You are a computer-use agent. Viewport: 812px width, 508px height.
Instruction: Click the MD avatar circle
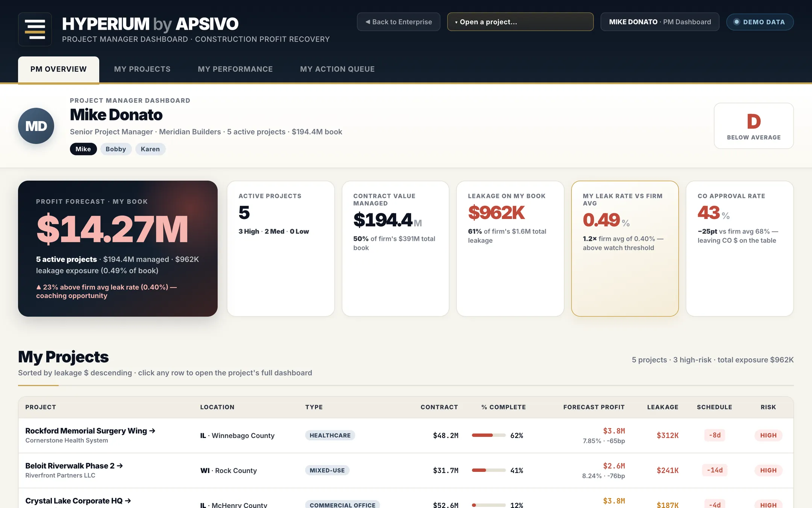36,126
